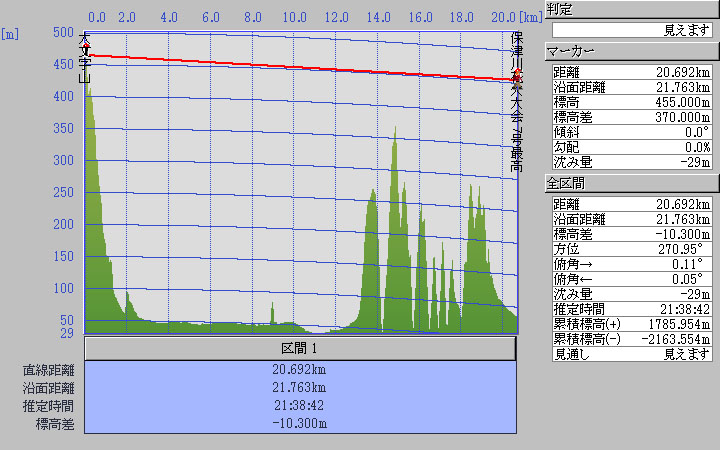This screenshot has height=450, width=720.
Task: Select the 判定 panel header
Action: click(631, 9)
